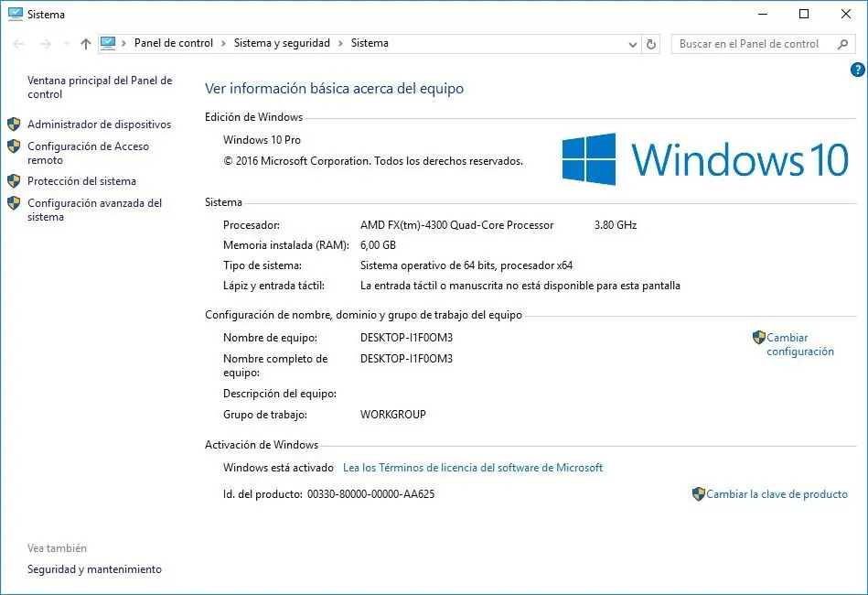Screen dimensions: 868x595
Task: Expand the chevron after 'Panel de control'
Action: coord(224,43)
